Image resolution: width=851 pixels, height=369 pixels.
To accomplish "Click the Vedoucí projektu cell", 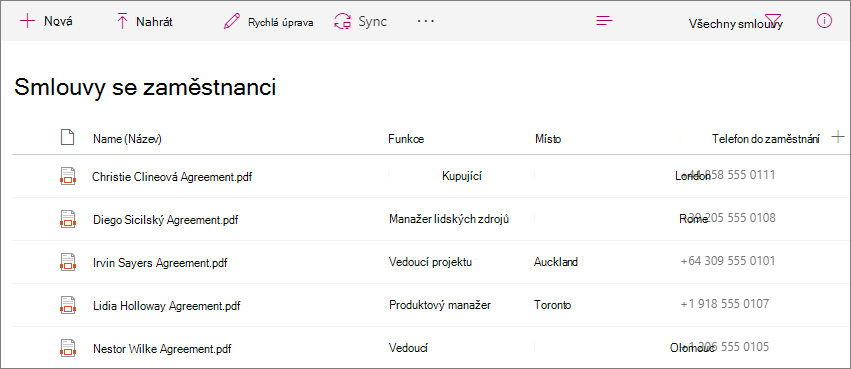I will coord(430,262).
